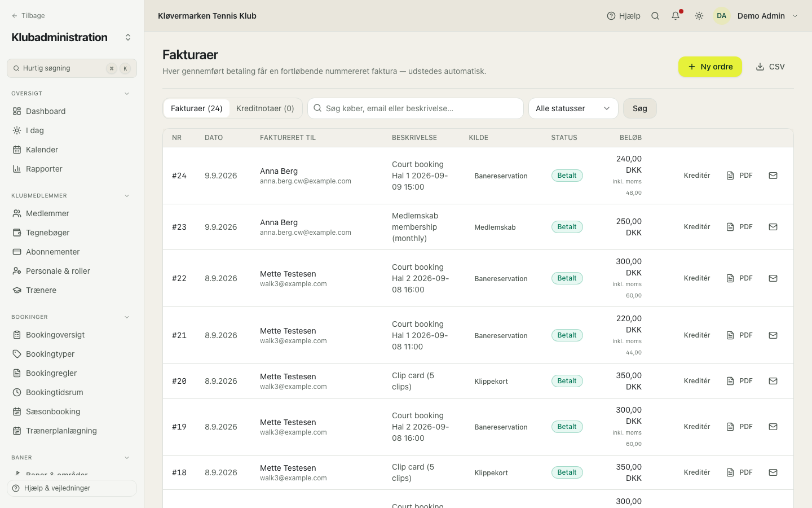Open Rapporter section
This screenshot has height=508, width=812.
(x=72, y=169)
